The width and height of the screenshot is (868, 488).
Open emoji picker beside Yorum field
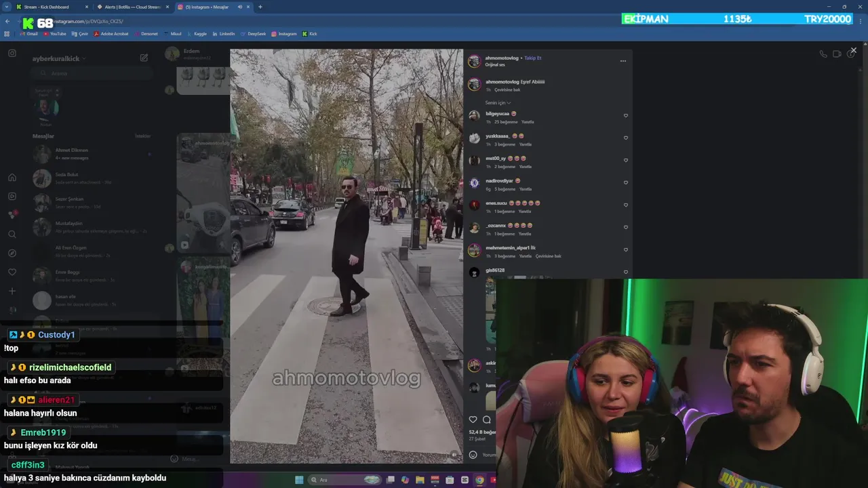click(473, 455)
